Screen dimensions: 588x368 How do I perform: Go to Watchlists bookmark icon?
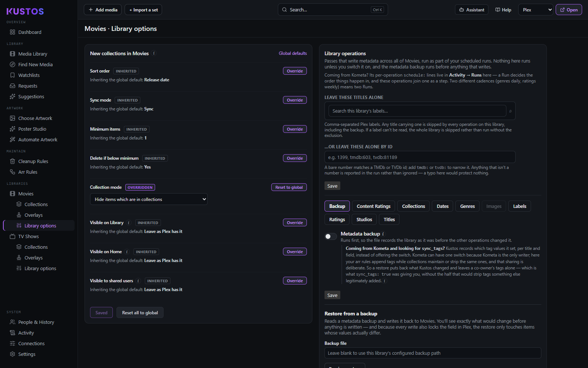point(12,75)
